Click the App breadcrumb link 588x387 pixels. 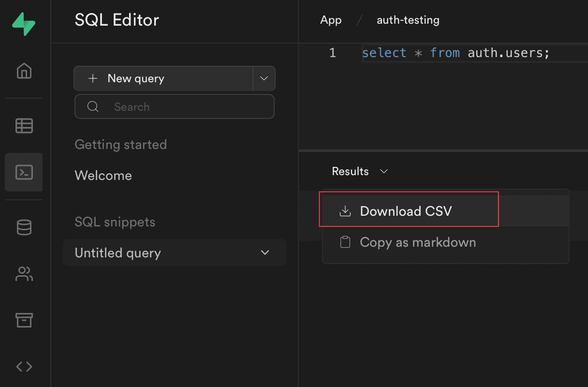pyautogui.click(x=331, y=20)
